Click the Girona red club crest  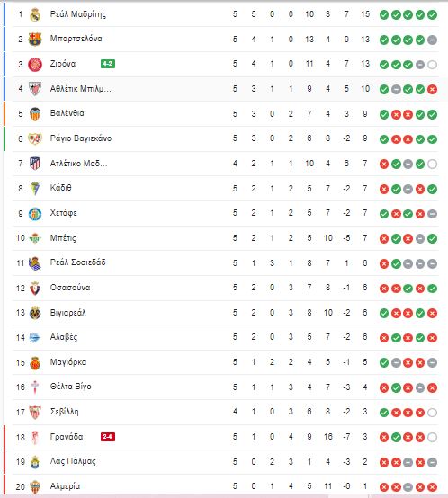pyautogui.click(x=35, y=64)
